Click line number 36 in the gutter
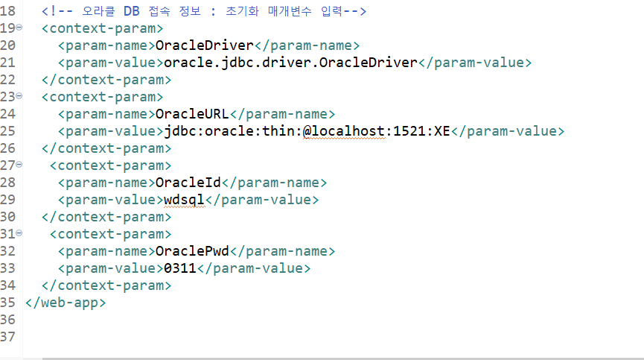Viewport: 644px width, 360px height. tap(7, 320)
